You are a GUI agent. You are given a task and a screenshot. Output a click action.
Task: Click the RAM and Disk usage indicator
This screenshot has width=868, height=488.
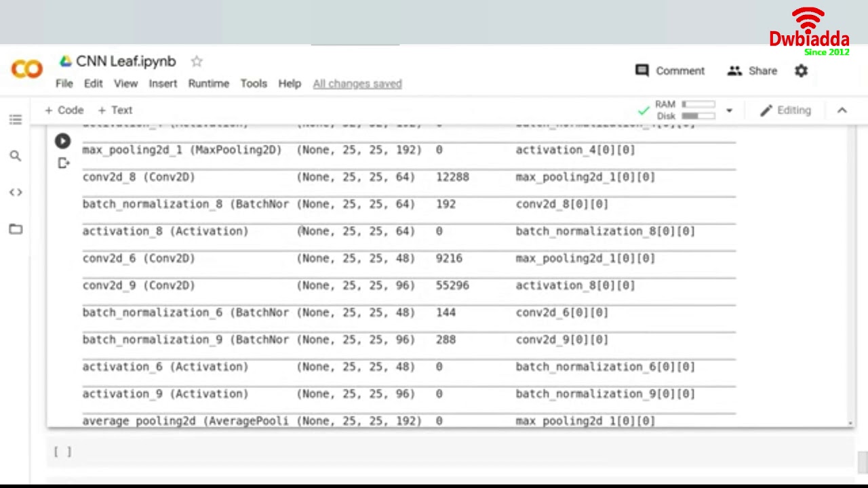point(685,110)
